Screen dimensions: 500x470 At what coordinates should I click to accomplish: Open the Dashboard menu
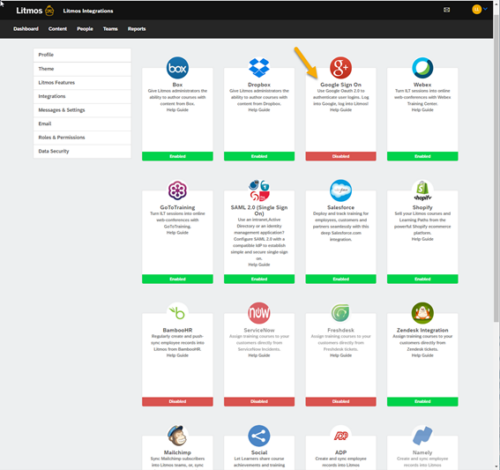(26, 29)
